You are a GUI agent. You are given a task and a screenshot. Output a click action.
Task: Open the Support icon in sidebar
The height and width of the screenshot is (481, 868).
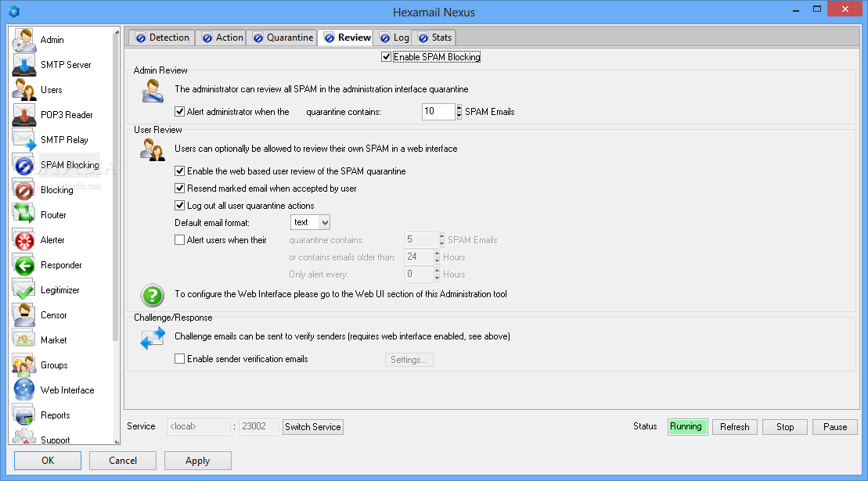[x=23, y=436]
